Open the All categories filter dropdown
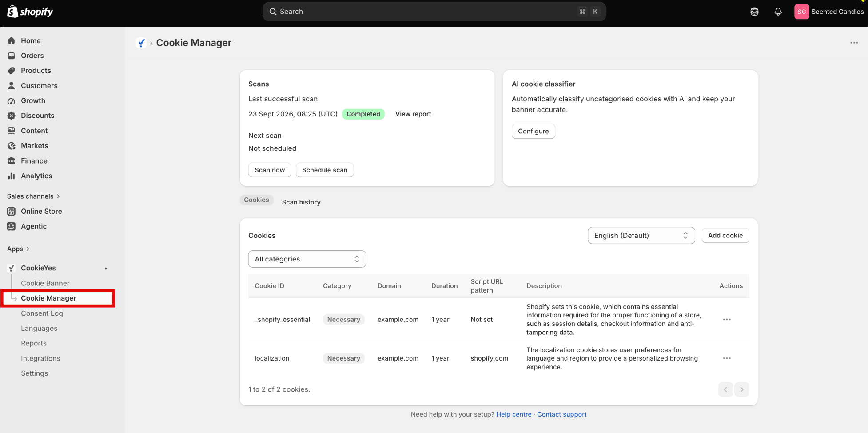The width and height of the screenshot is (868, 433). click(x=307, y=259)
